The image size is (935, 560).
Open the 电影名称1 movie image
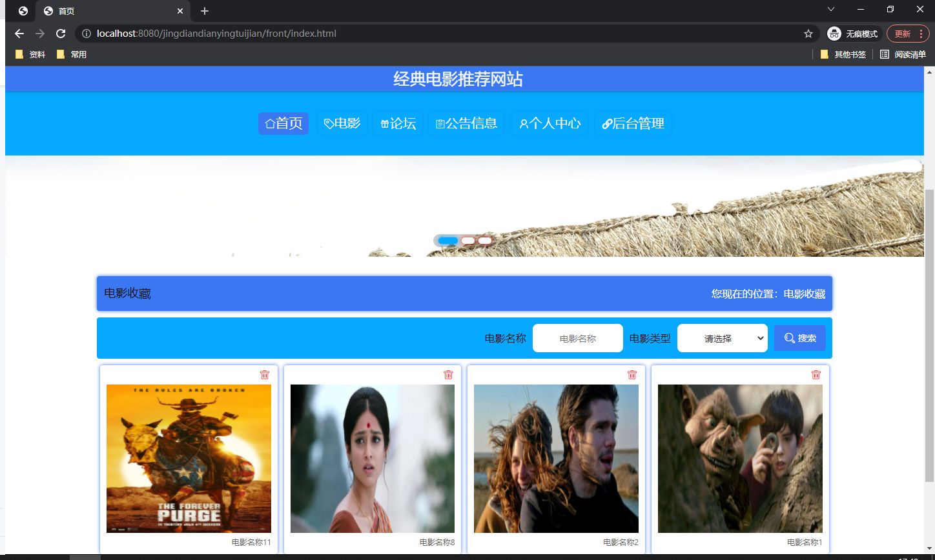point(740,459)
